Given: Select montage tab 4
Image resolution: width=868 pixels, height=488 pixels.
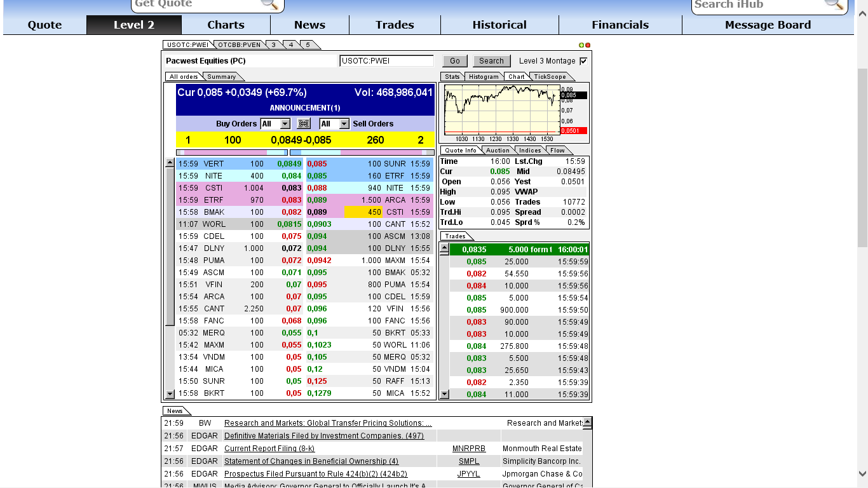Looking at the screenshot, I should pos(290,44).
